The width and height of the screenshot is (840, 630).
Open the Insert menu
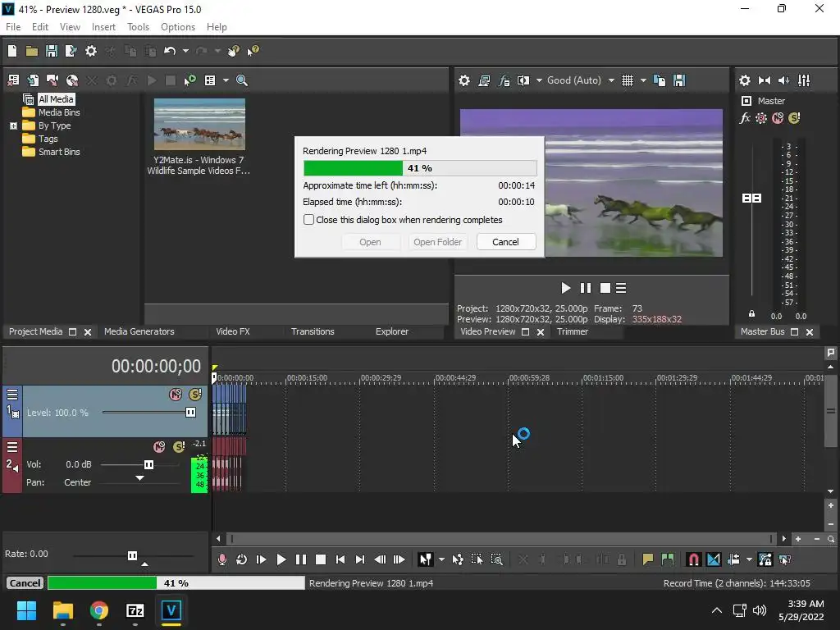click(x=103, y=27)
